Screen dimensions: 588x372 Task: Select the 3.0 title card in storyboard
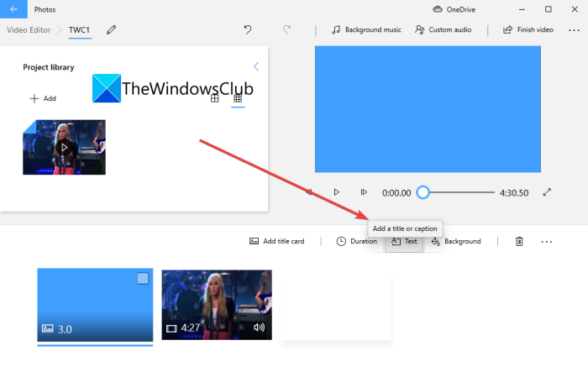tap(95, 305)
